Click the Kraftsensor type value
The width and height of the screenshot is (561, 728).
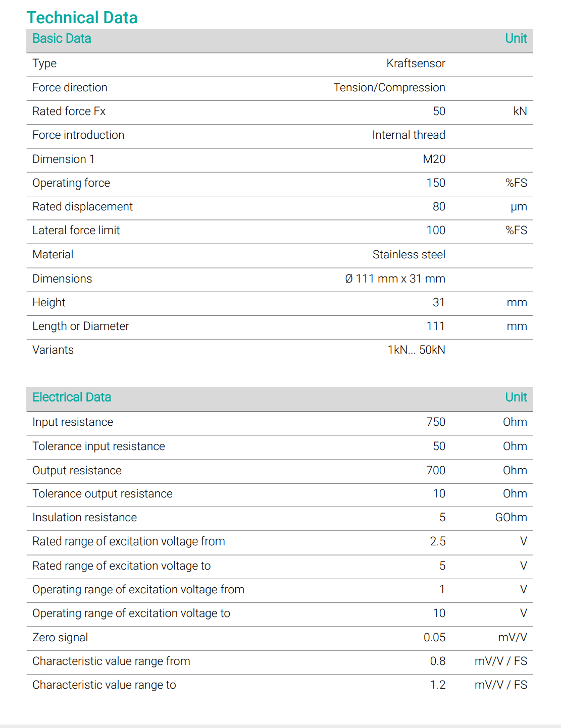click(416, 64)
